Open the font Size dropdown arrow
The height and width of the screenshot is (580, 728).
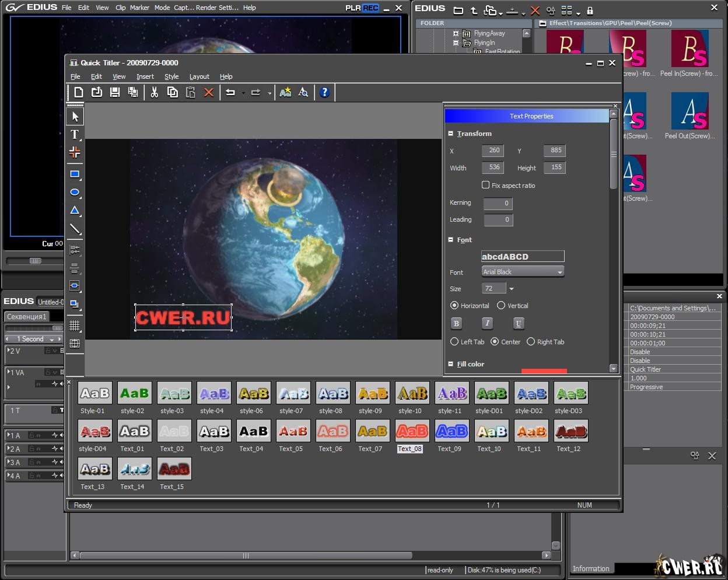512,289
